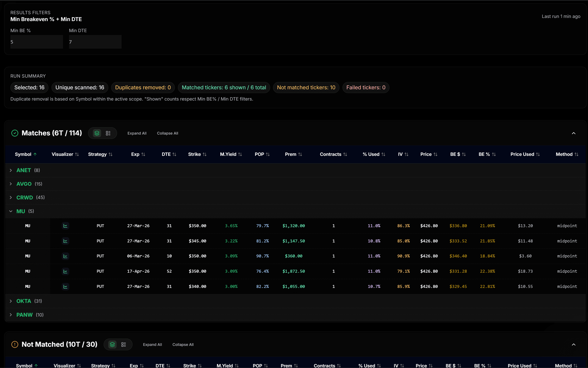Open visualizer chart for MU 17-Apr-26 row

[x=65, y=271]
